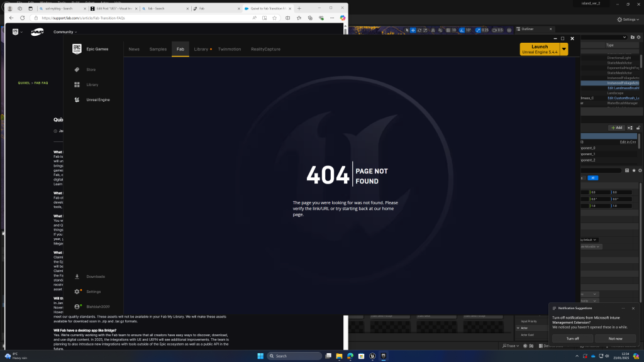Click the Outliner add-folder icon
644x362 pixels.
(x=633, y=37)
